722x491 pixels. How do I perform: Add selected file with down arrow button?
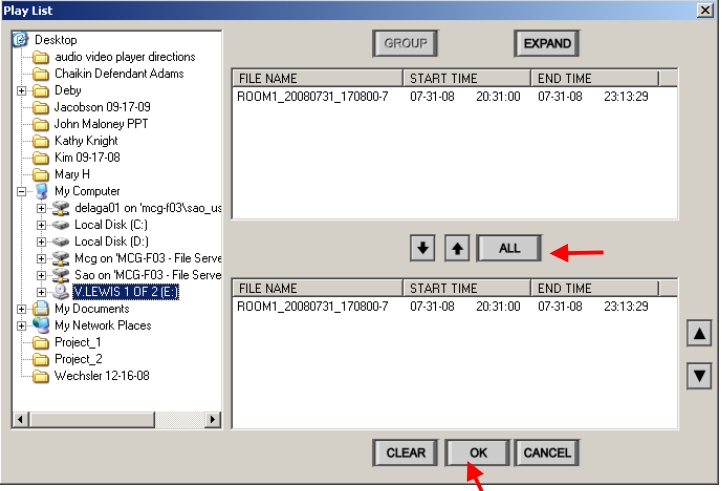423,248
